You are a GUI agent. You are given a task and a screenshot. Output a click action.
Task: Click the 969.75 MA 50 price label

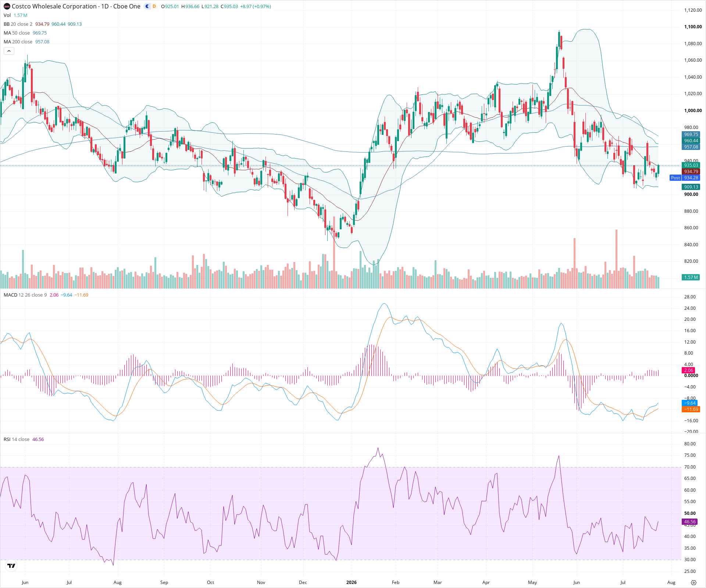tap(691, 135)
